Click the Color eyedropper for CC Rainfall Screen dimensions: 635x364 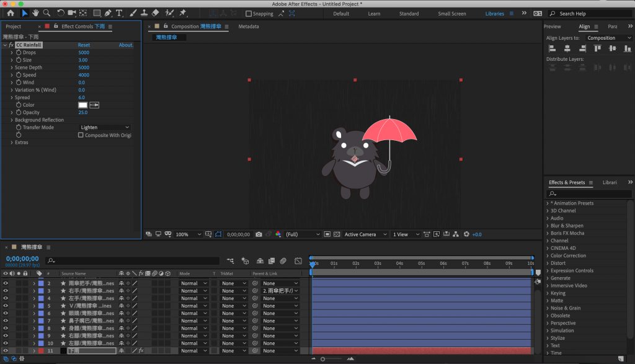click(94, 105)
